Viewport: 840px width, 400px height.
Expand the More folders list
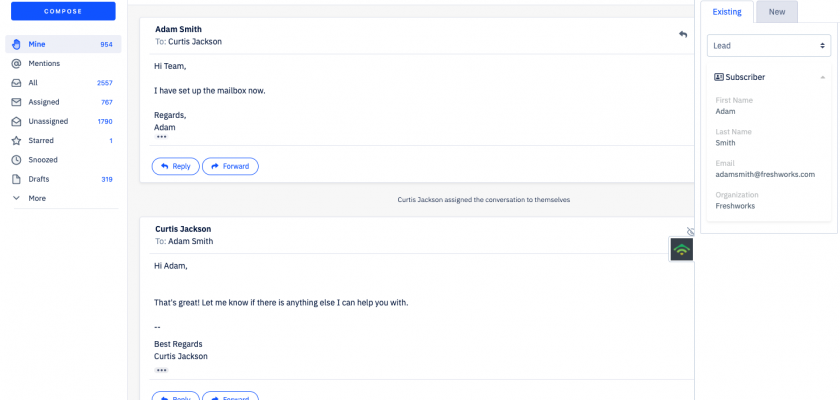[17, 198]
